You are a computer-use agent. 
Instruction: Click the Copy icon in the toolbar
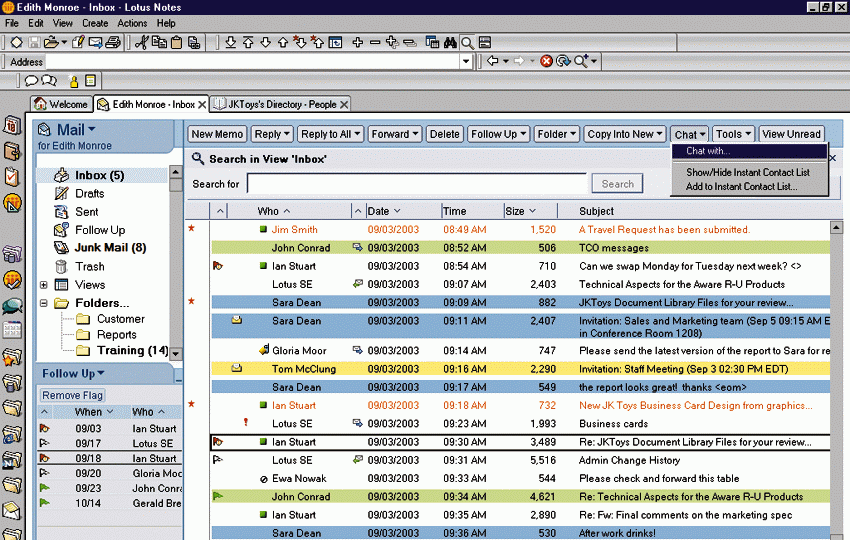tap(159, 42)
